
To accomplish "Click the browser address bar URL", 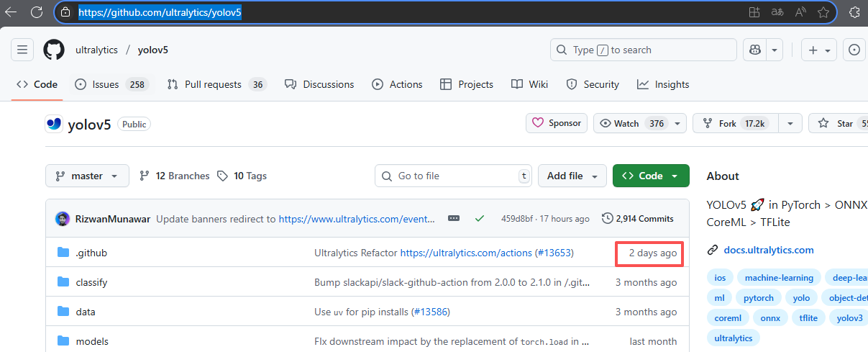I will pyautogui.click(x=160, y=12).
